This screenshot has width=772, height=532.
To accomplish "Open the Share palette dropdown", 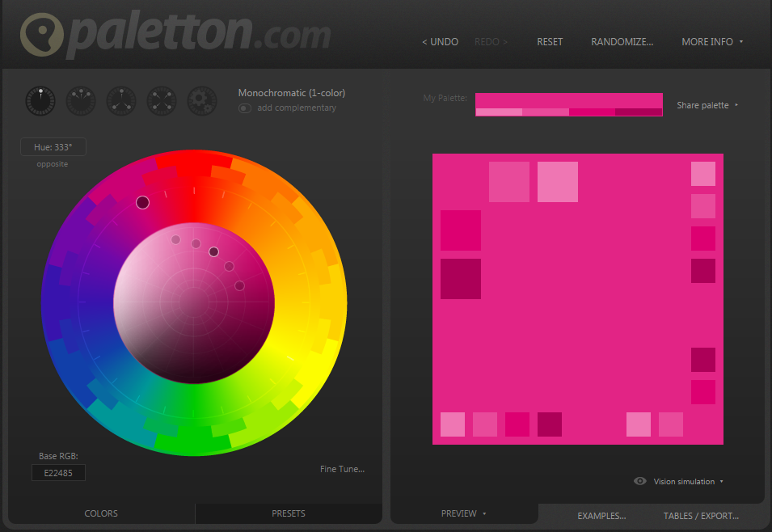I will [x=707, y=105].
